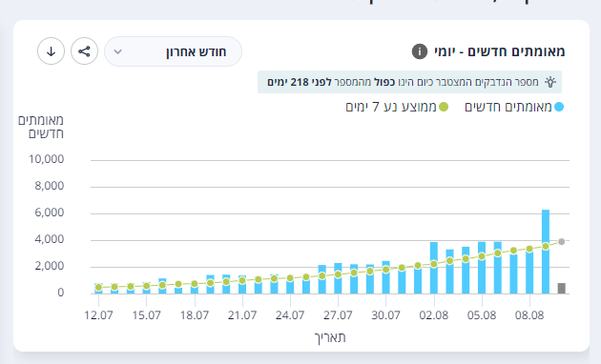
Task: Click the 30.07 date axis label
Action: (386, 315)
